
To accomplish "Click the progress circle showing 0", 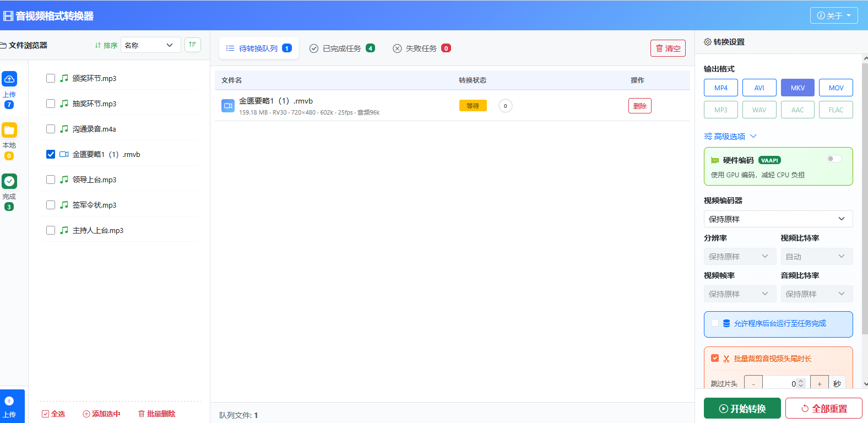I will pos(506,106).
